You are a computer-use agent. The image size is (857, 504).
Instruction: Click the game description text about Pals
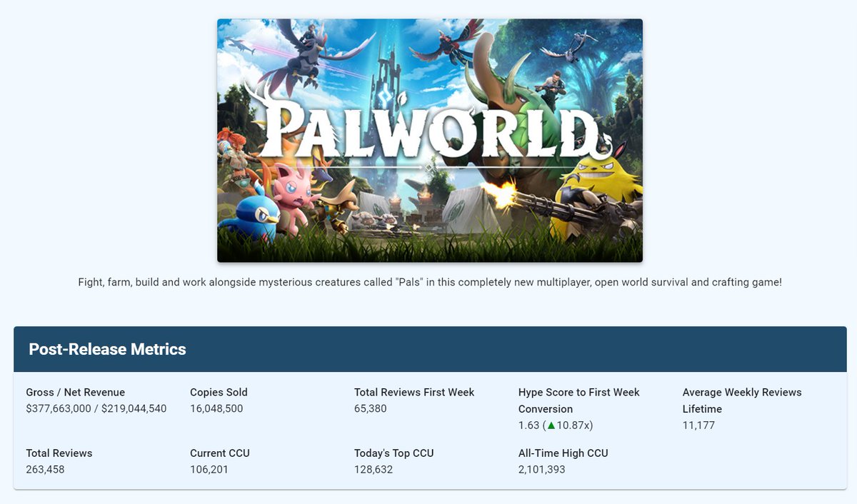428,282
